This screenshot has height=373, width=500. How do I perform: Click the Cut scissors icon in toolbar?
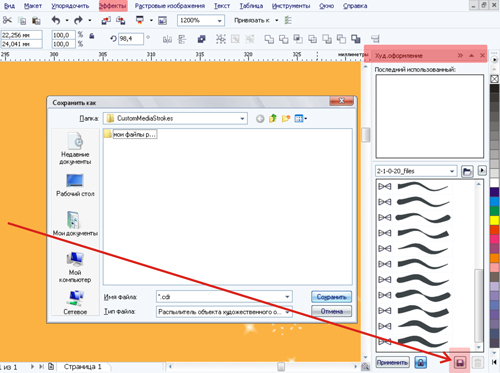tap(7, 20)
